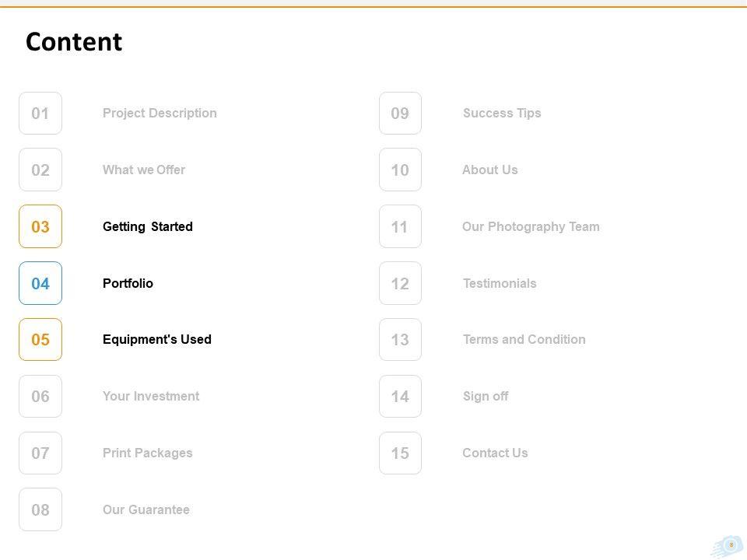747x560 pixels.
Task: Click the 09 number box
Action: [400, 114]
